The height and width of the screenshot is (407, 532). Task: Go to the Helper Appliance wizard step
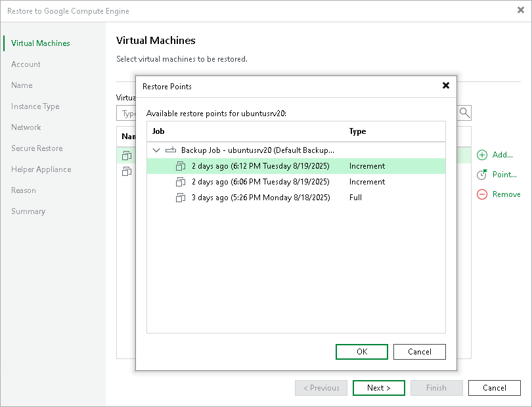[x=41, y=169]
